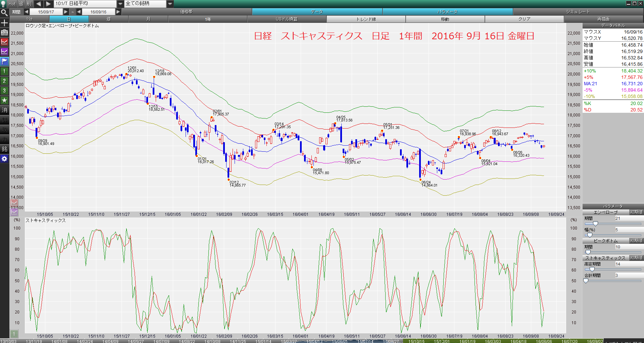Click the light bulb icon at top-left
644x343 pixels.
[x=4, y=4]
